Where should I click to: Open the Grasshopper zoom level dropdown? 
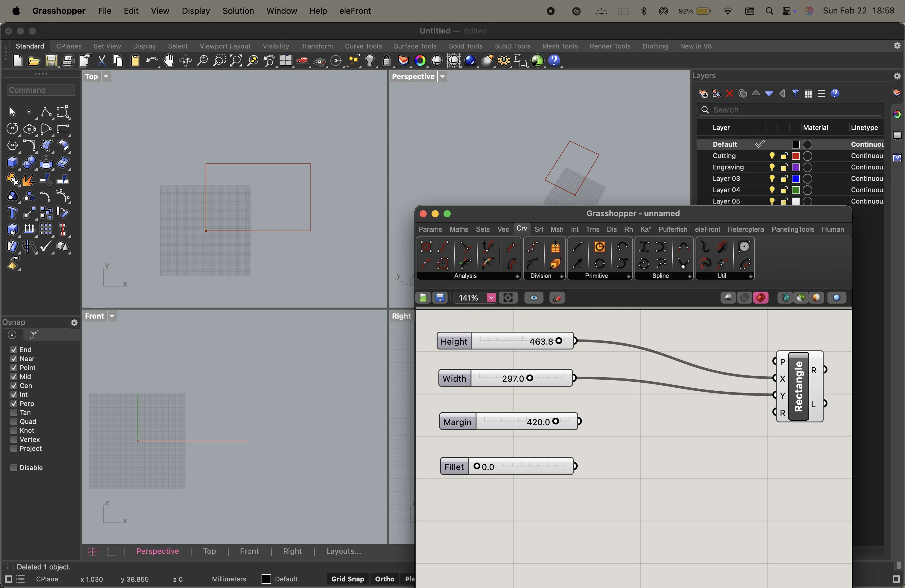491,298
